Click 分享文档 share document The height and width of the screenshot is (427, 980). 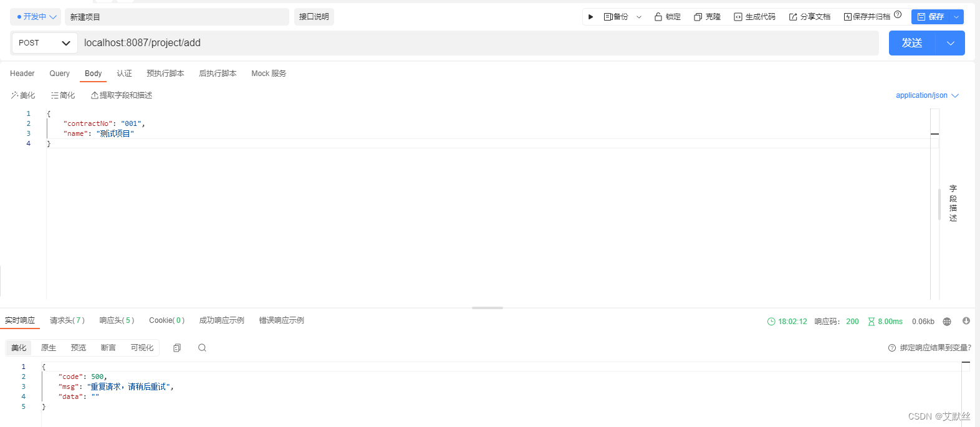pyautogui.click(x=810, y=17)
